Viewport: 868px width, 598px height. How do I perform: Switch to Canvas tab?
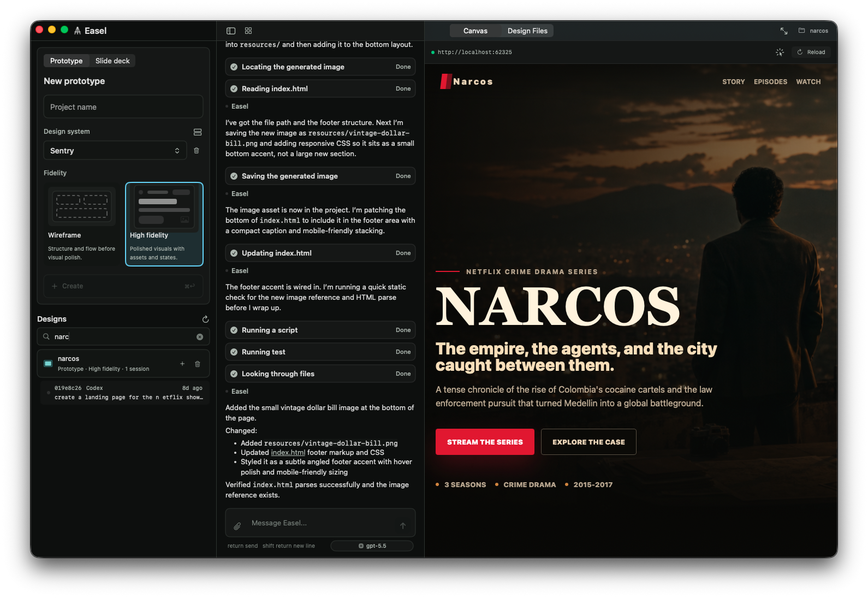[x=475, y=31]
